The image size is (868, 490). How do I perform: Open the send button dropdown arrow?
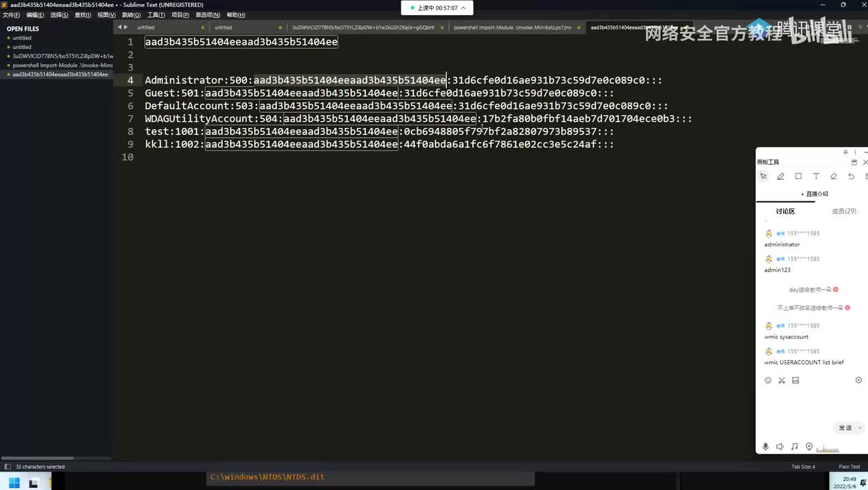(x=860, y=428)
